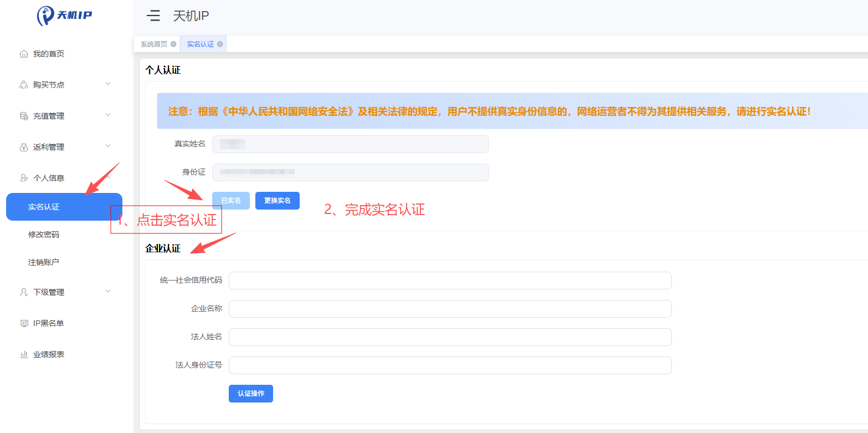Expand the 充值管理 submenu chevron

108,115
